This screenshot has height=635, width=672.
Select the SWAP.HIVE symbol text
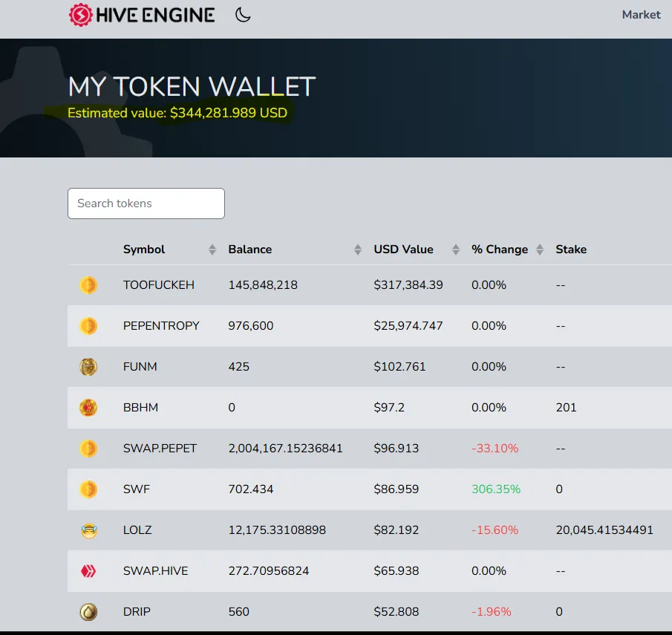click(156, 571)
